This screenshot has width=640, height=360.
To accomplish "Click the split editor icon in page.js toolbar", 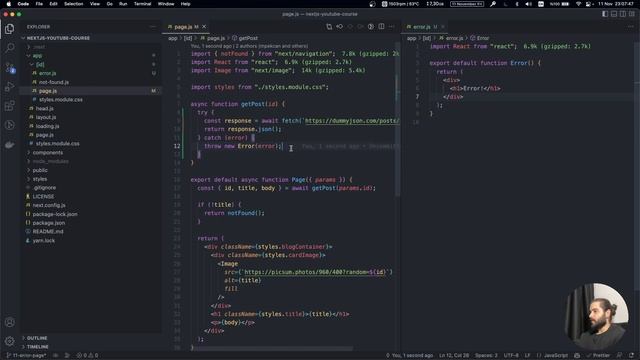I will 381,27.
